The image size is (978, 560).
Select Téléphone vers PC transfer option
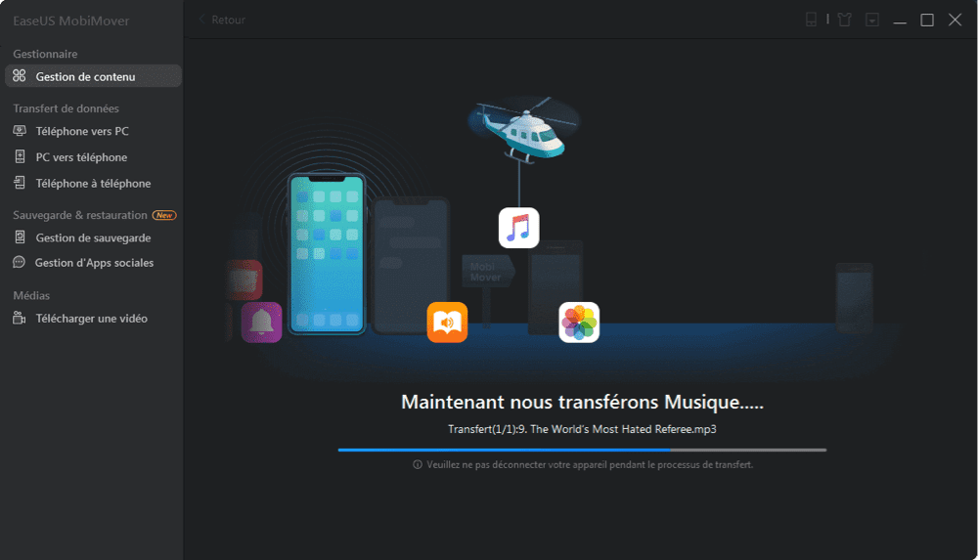(x=82, y=131)
